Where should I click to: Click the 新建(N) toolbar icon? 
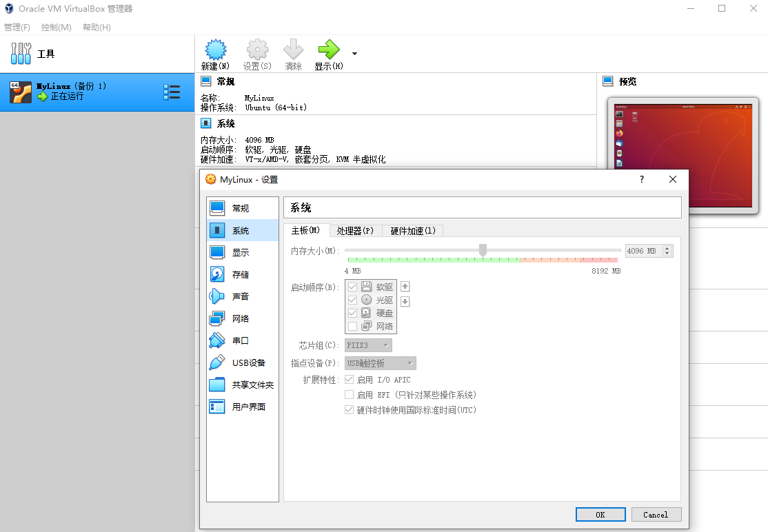point(215,48)
